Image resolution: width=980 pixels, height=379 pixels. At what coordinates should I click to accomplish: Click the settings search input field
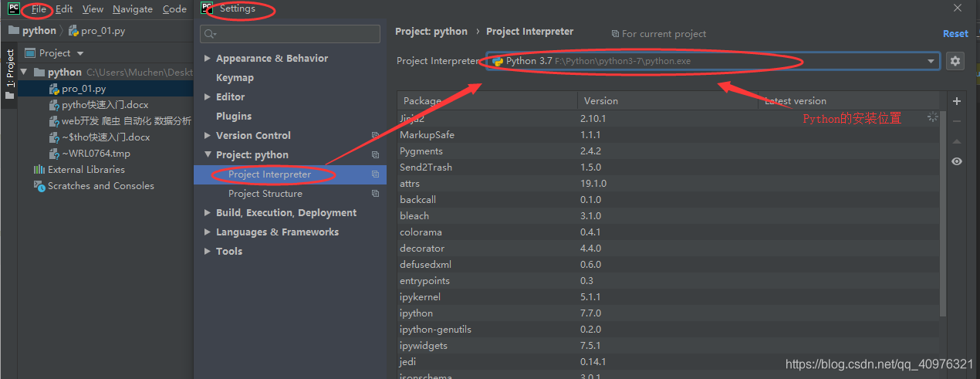[x=290, y=34]
